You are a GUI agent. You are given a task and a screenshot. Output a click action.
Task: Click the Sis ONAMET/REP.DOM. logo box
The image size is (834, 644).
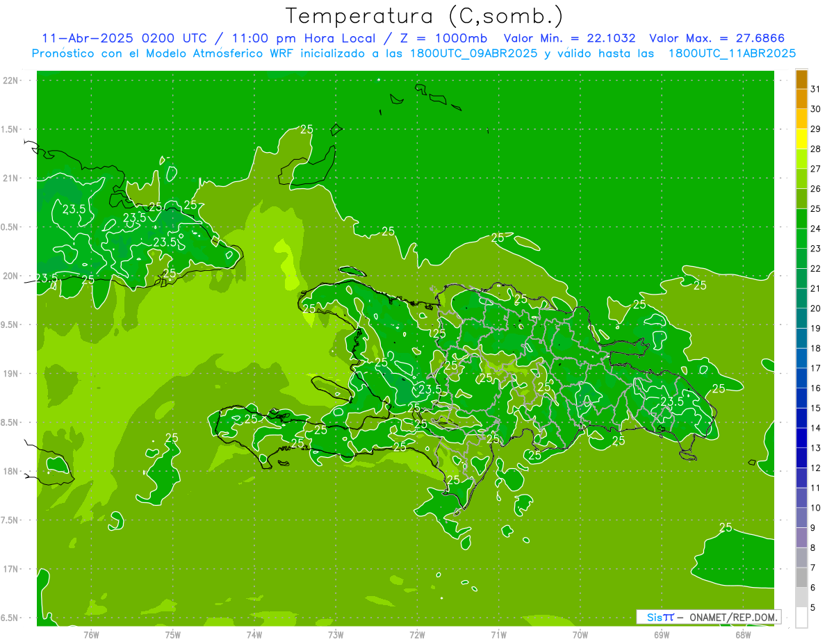[708, 617]
